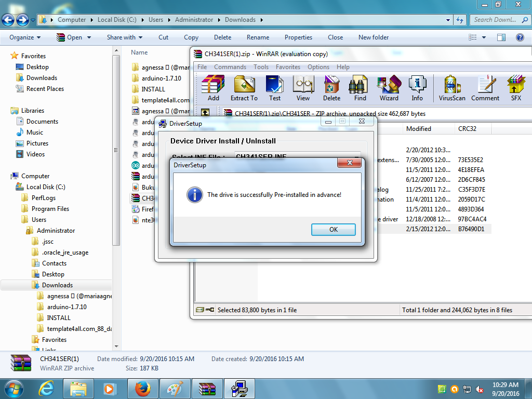Viewport: 532px width, 399px height.
Task: Open Internet Explorer from the taskbar
Action: (46, 389)
